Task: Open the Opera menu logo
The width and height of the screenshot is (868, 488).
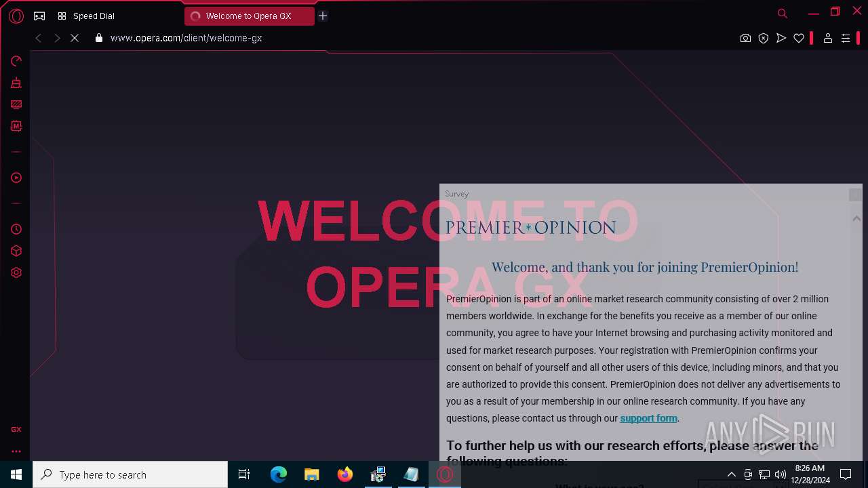Action: [16, 16]
